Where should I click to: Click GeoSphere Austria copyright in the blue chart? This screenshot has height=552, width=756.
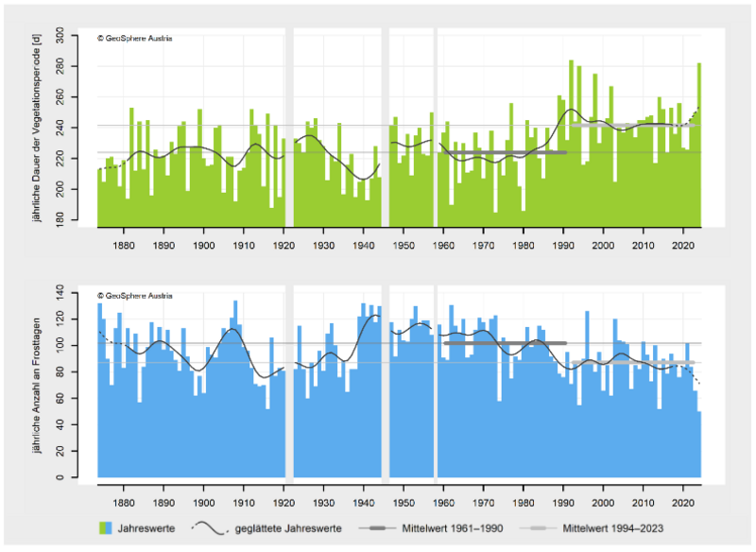[x=135, y=290]
